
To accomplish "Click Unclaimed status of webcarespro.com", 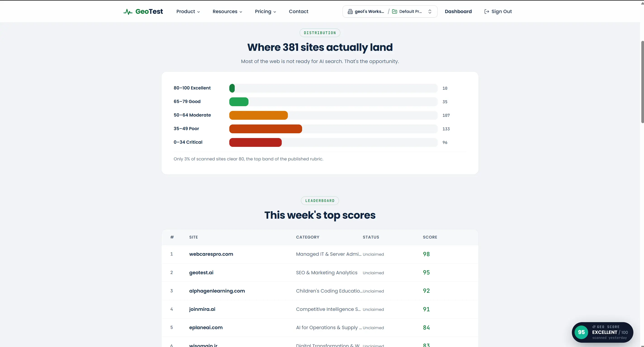I will [x=373, y=254].
